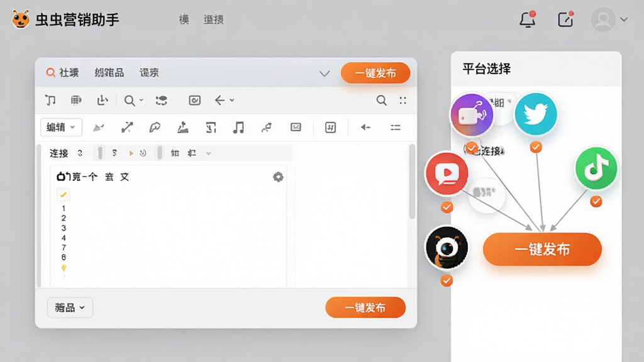Select the black bug eye platform icon
644x362 pixels.
(447, 248)
